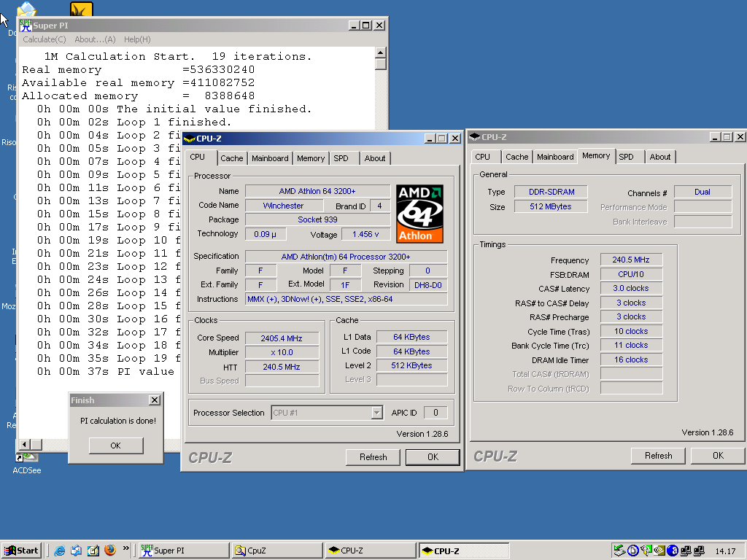Viewport: 747px width, 560px height.
Task: Click the DRAM Idle Timer value 16 clocks
Action: tap(631, 359)
